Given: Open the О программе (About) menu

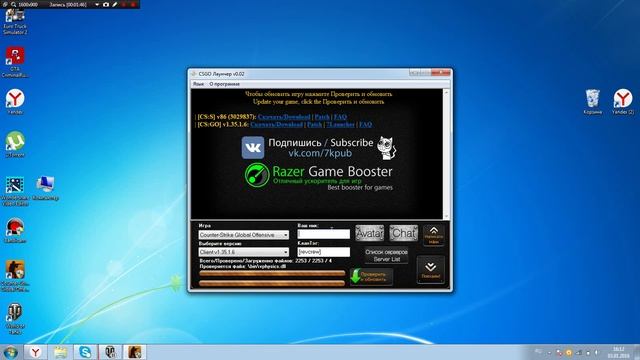Looking at the screenshot, I should click(x=224, y=84).
